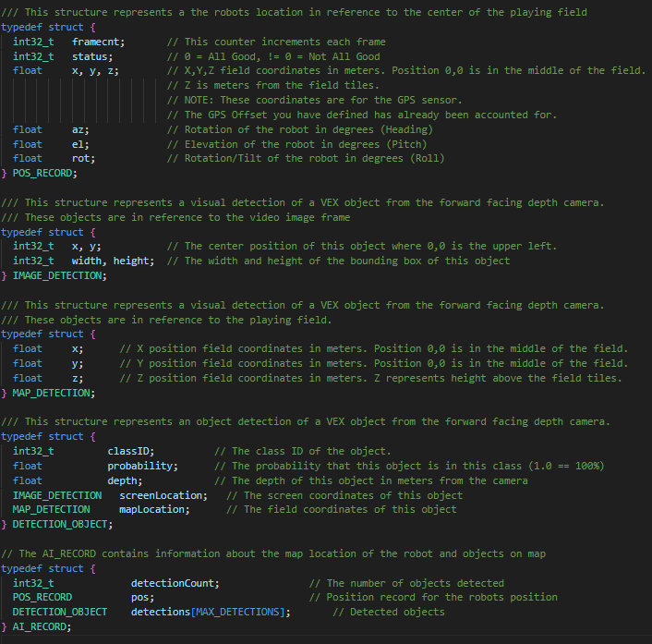
Task: Click the depth field in DETECTION_OBJECT
Action: (125, 480)
